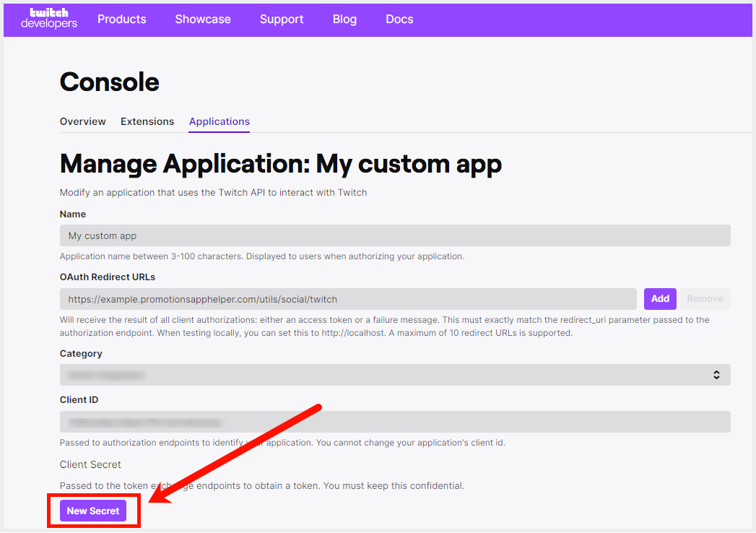Click the note 'You must keep this confidential'
The height and width of the screenshot is (533, 756).
coord(394,486)
